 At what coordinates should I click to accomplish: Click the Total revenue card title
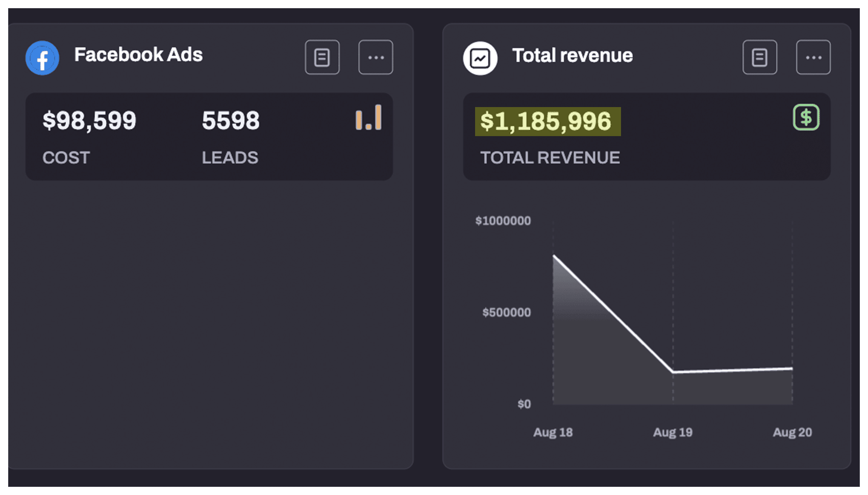[x=572, y=55]
